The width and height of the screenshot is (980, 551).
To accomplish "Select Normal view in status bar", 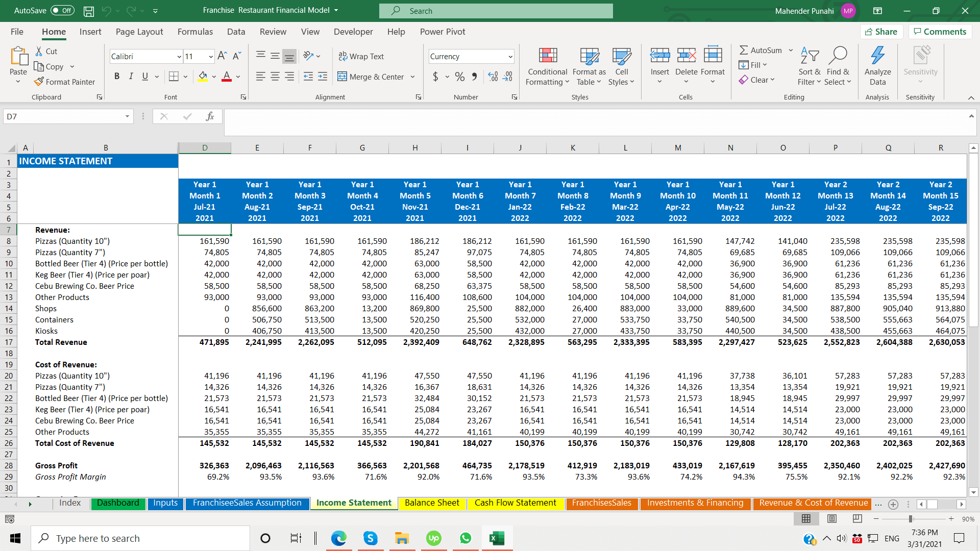I will 806,519.
